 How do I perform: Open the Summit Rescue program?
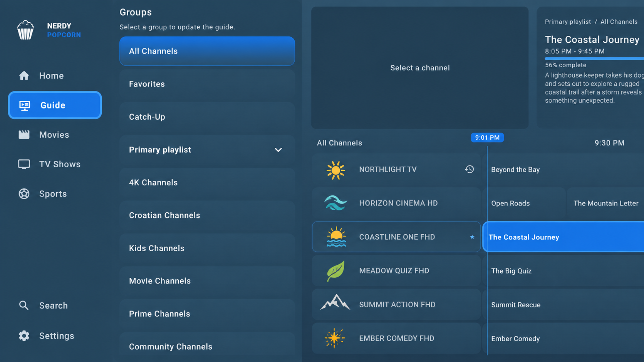[x=563, y=305]
